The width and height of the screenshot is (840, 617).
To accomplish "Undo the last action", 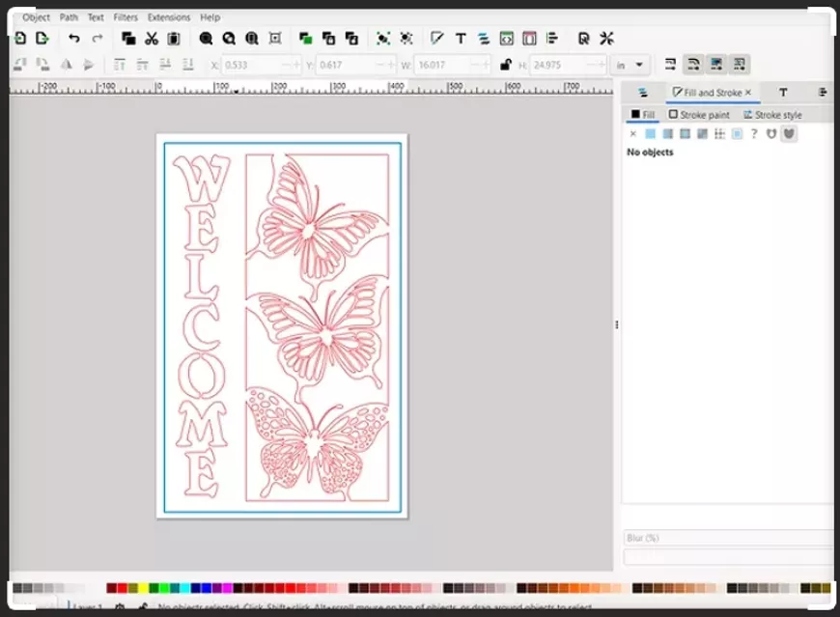I will [74, 38].
